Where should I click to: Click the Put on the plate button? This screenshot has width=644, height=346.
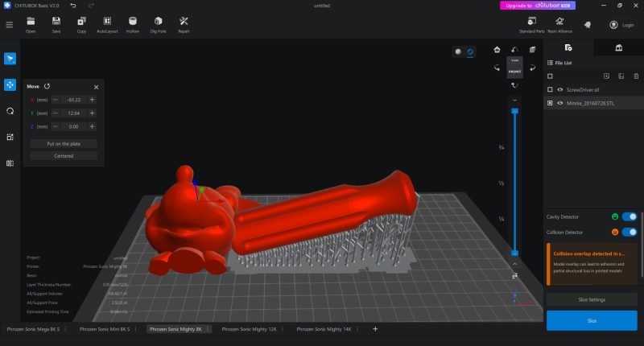coord(64,144)
